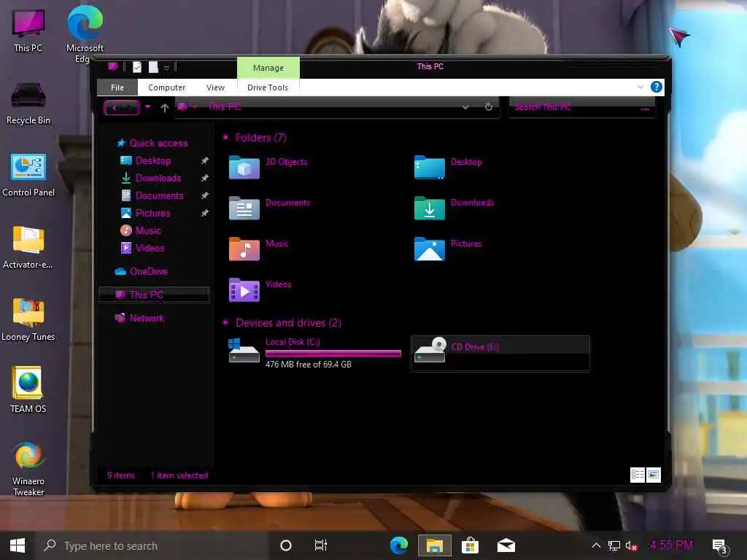Open the recent locations dropdown arrow
This screenshot has width=747, height=560.
point(147,106)
